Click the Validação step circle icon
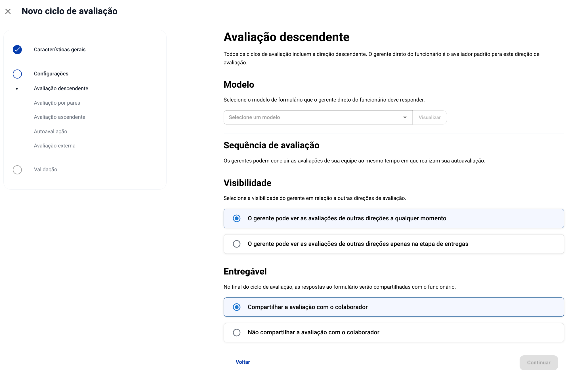 tap(17, 170)
